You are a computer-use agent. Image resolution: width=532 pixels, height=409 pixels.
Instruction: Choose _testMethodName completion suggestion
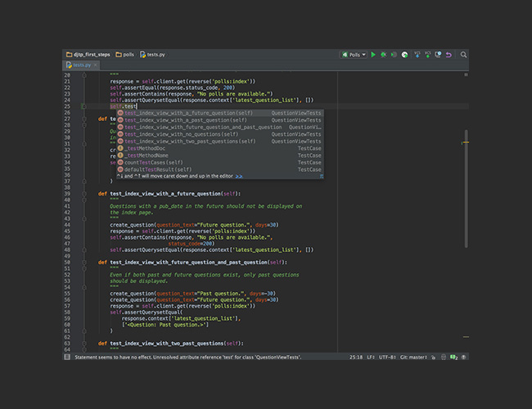pyautogui.click(x=220, y=155)
